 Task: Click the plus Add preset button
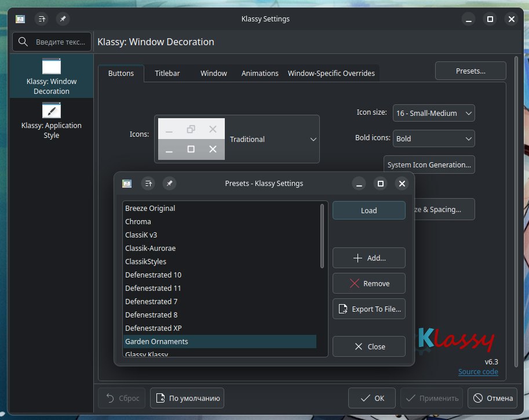point(369,258)
